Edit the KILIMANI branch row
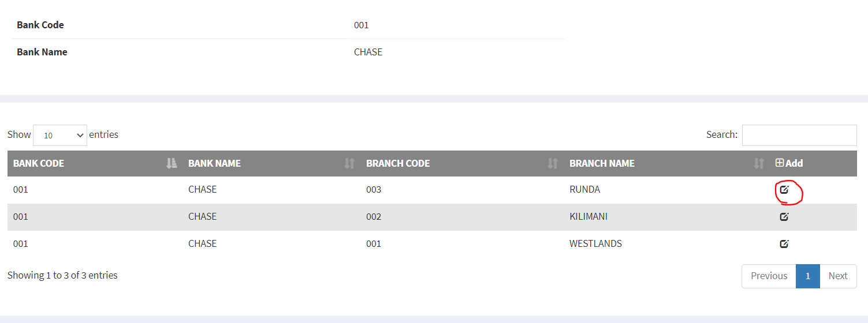Viewport: 868px width, 323px height. pyautogui.click(x=784, y=217)
